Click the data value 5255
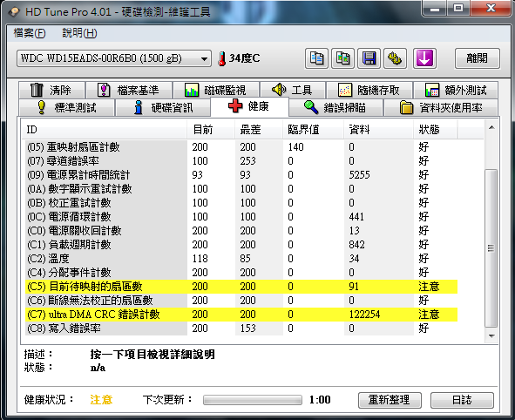Screen dimensions: 515x420 (x=359, y=175)
